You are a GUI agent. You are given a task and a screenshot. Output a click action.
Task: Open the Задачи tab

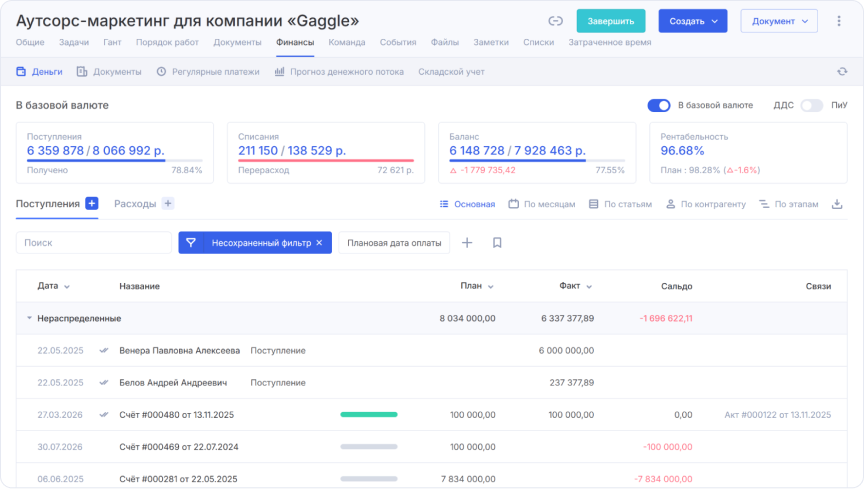[x=74, y=42]
